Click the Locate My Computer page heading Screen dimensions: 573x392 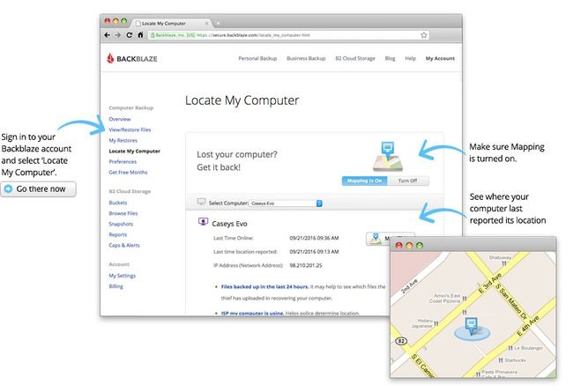242,100
